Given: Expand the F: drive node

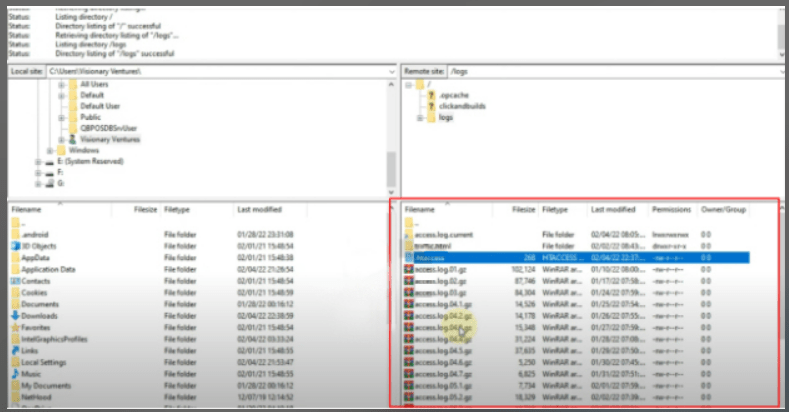Looking at the screenshot, I should [x=38, y=173].
